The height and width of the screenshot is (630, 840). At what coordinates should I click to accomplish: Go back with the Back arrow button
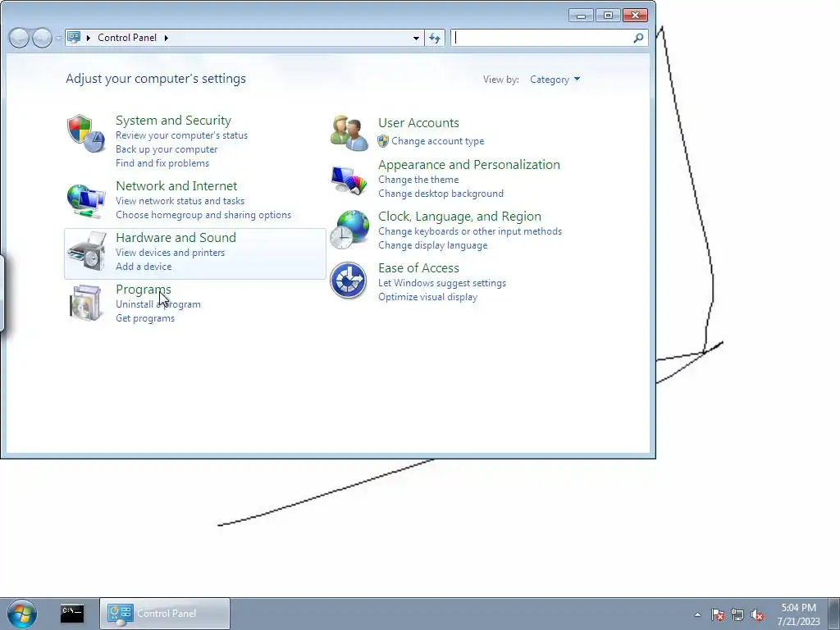pyautogui.click(x=19, y=38)
